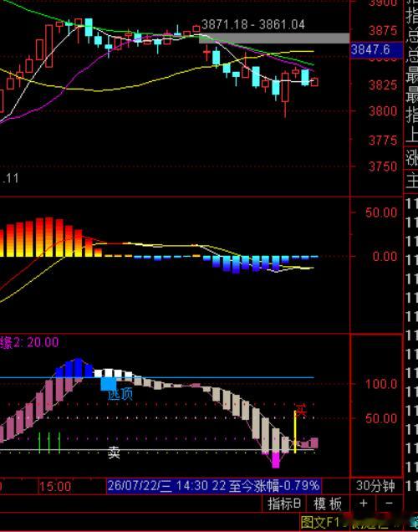418x532 pixels.
Task: Click the date info bar showing 涨幅-0.79%
Action: coord(213,485)
